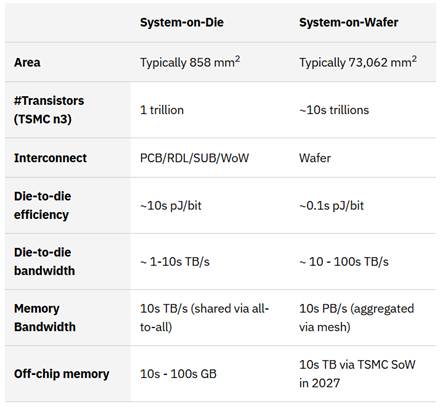The image size is (440, 407).
Task: Click the 'Wafer' interconnect cell
Action: click(315, 158)
